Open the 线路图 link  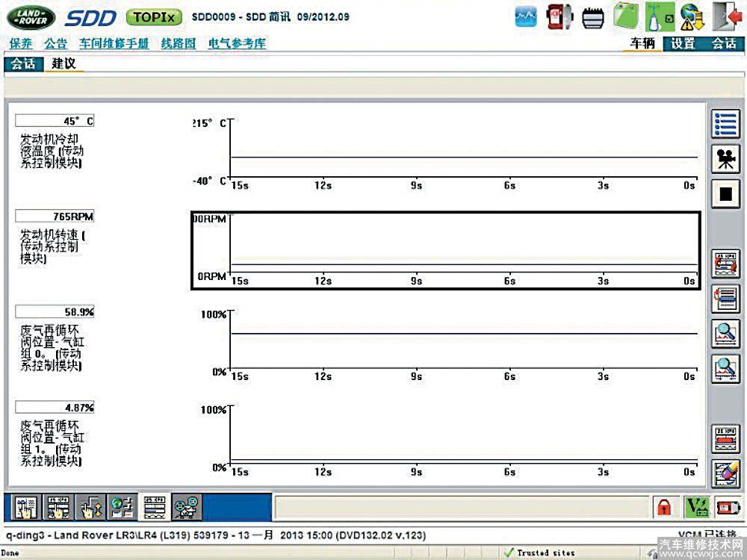[x=178, y=43]
